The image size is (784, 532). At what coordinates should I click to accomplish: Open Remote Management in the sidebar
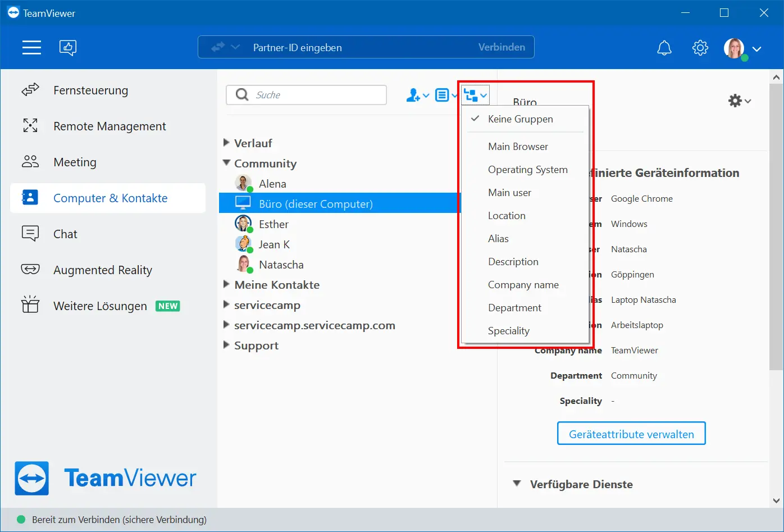(108, 126)
